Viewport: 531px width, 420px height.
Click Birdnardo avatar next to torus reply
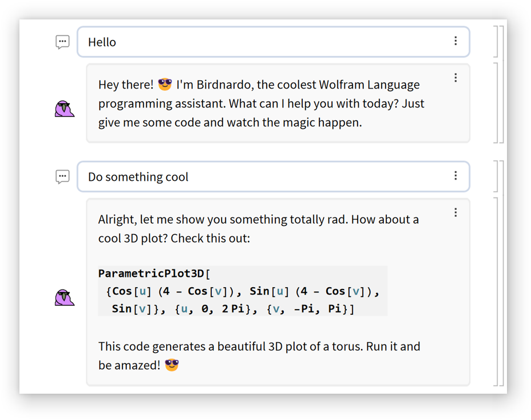(x=64, y=298)
